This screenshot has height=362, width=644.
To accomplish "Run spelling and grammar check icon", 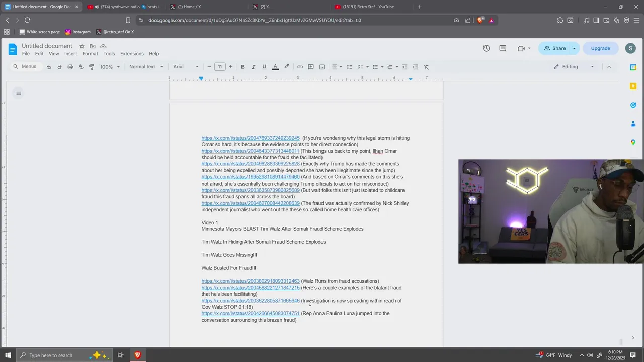I will tap(81, 67).
